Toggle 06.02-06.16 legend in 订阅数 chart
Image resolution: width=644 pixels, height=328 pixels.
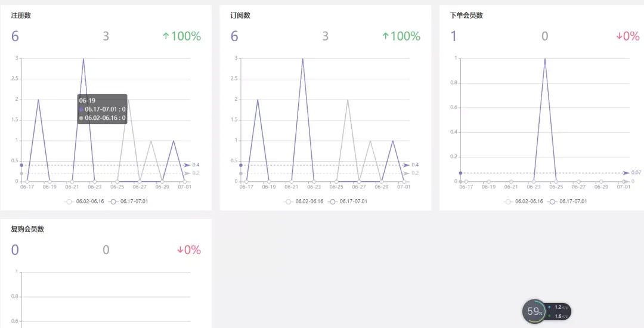(x=303, y=202)
